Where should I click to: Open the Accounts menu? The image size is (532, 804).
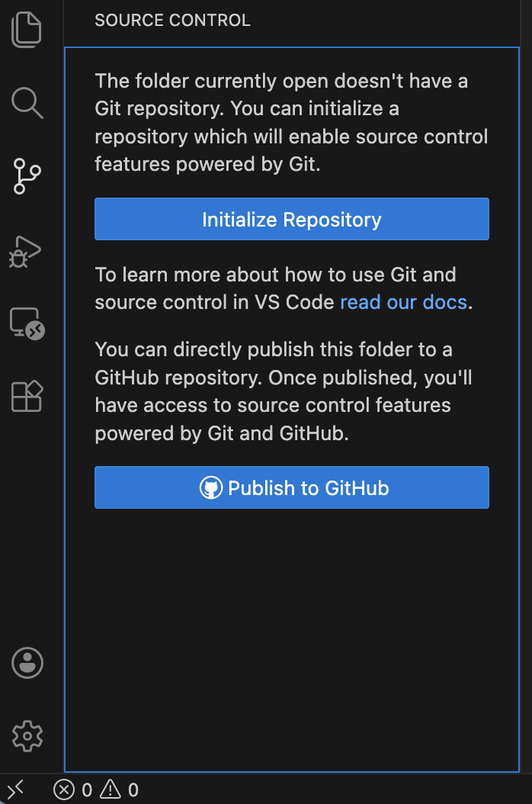click(27, 663)
